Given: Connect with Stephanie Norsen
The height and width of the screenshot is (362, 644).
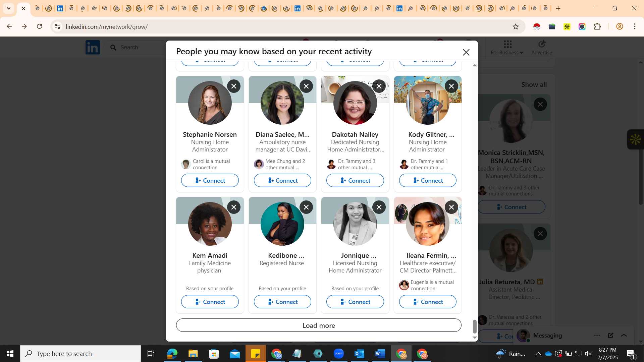Looking at the screenshot, I should point(210,180).
